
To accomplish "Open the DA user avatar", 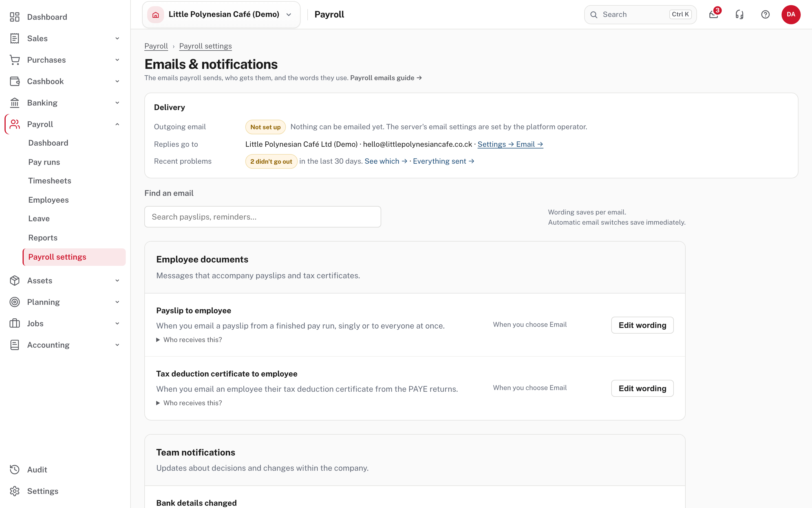I will [791, 14].
